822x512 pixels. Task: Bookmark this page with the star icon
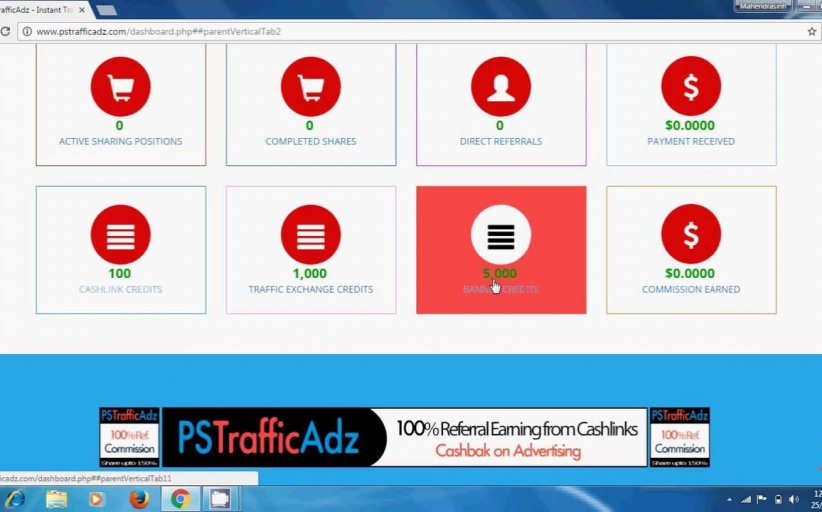[811, 31]
